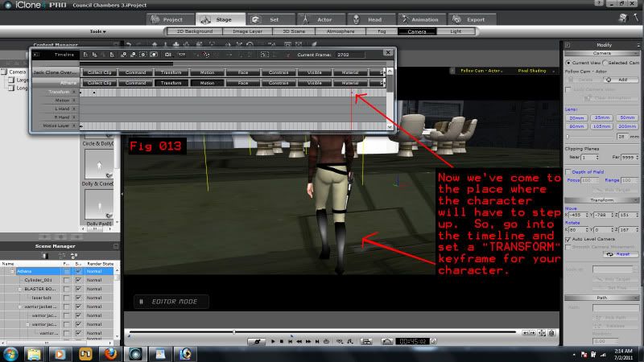This screenshot has height=362, width=644.
Task: Toggle the record mode icon in playbar
Action: tap(257, 341)
